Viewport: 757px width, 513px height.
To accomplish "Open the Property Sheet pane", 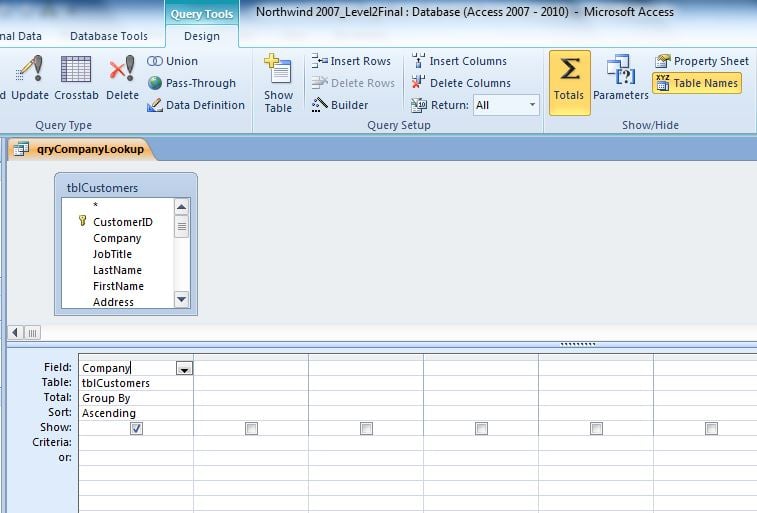I will (x=702, y=61).
